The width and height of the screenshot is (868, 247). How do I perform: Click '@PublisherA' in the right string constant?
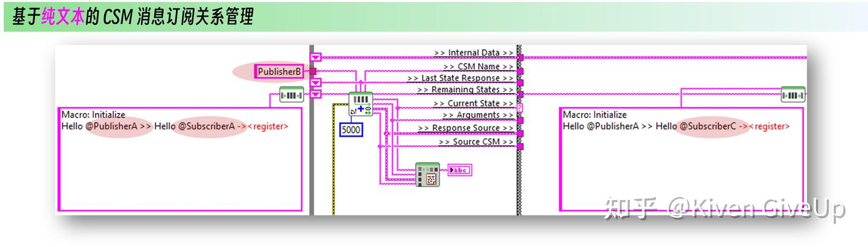[x=613, y=127]
